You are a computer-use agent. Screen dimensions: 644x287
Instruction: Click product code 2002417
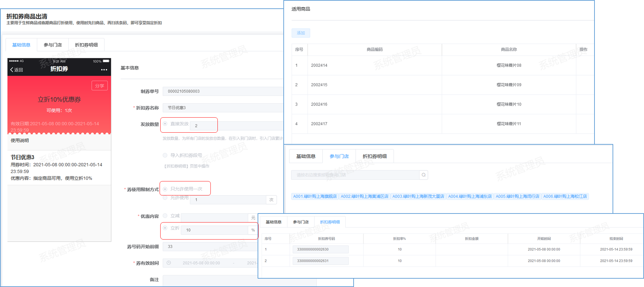pyautogui.click(x=319, y=124)
